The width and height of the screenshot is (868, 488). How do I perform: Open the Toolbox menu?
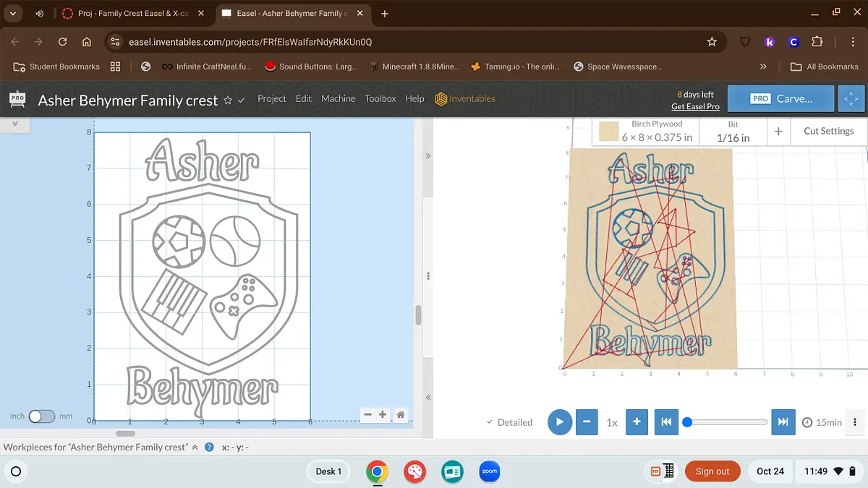pyautogui.click(x=380, y=99)
